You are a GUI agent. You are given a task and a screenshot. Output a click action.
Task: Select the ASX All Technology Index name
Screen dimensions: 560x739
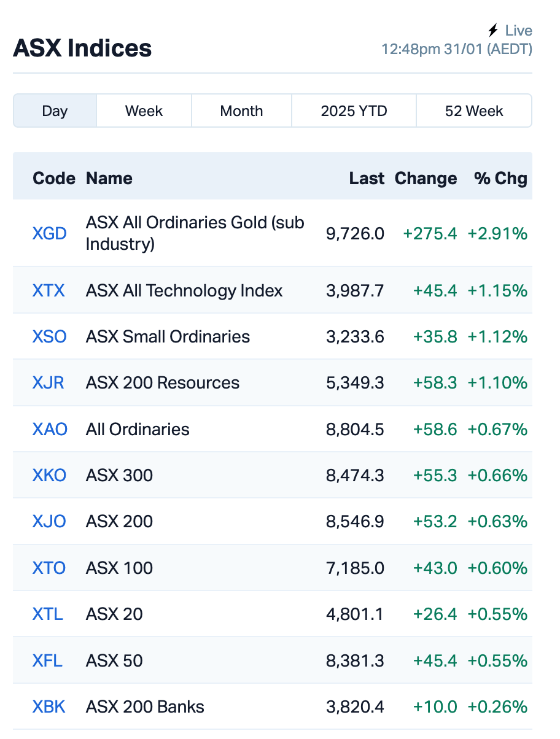(x=184, y=290)
